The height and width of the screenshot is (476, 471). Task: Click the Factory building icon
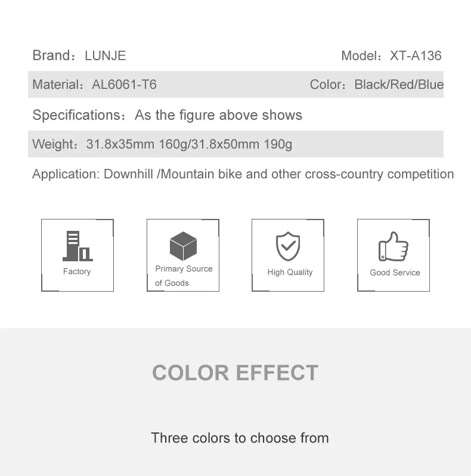pyautogui.click(x=77, y=246)
